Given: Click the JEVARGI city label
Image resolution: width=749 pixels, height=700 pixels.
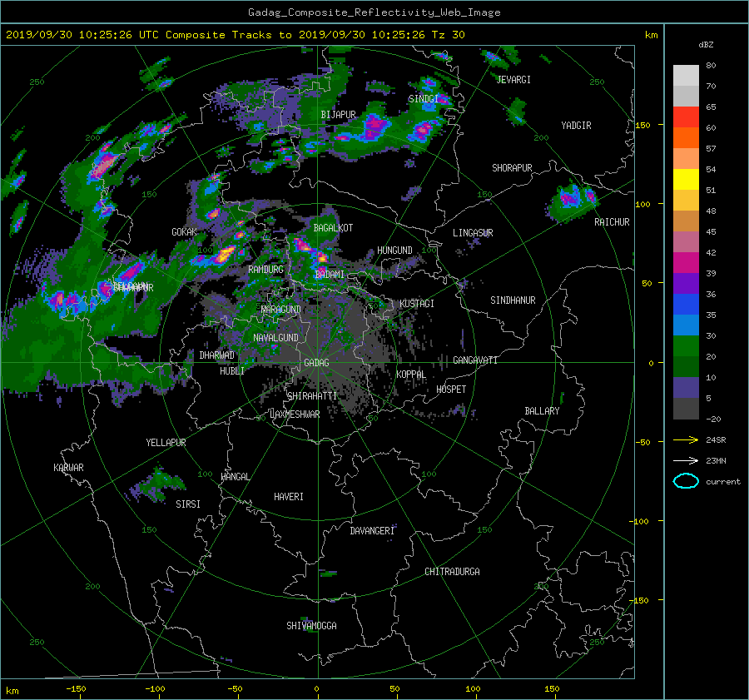Looking at the screenshot, I should click(513, 80).
